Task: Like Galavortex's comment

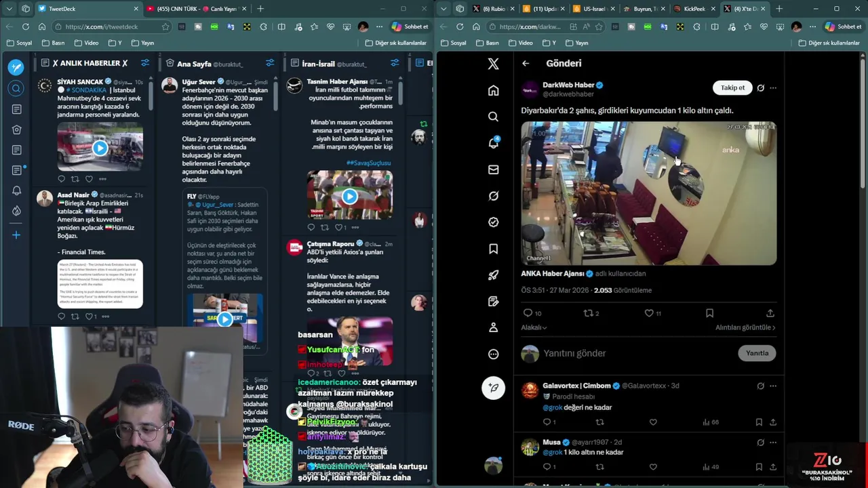Action: 653,422
